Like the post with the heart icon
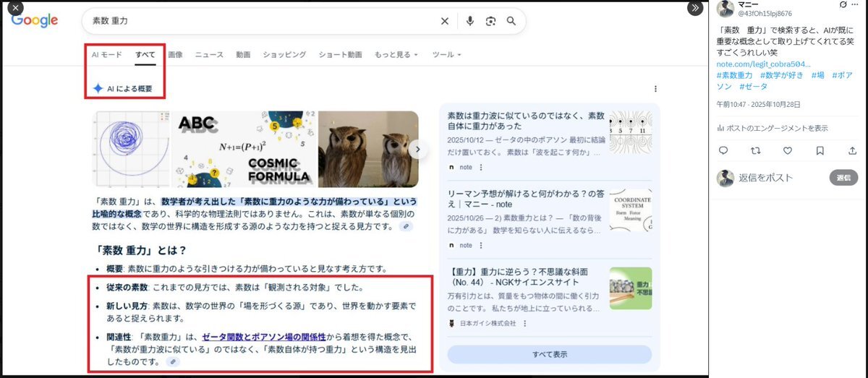The width and height of the screenshot is (868, 378). [x=788, y=150]
